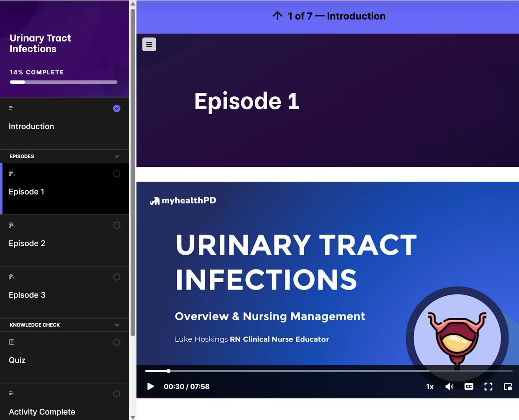Viewport: 519px width, 420px height.
Task: Click the Episode 1 heading text
Action: (247, 101)
